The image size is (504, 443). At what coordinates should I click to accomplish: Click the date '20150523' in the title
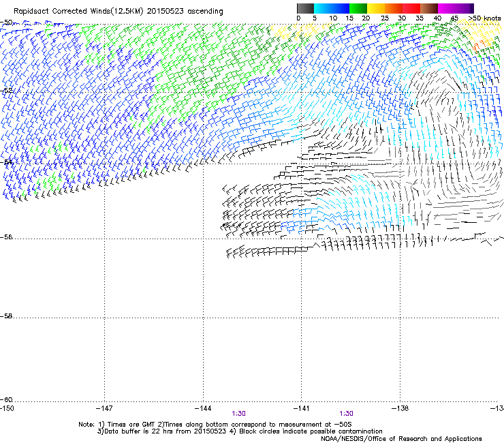pyautogui.click(x=166, y=12)
